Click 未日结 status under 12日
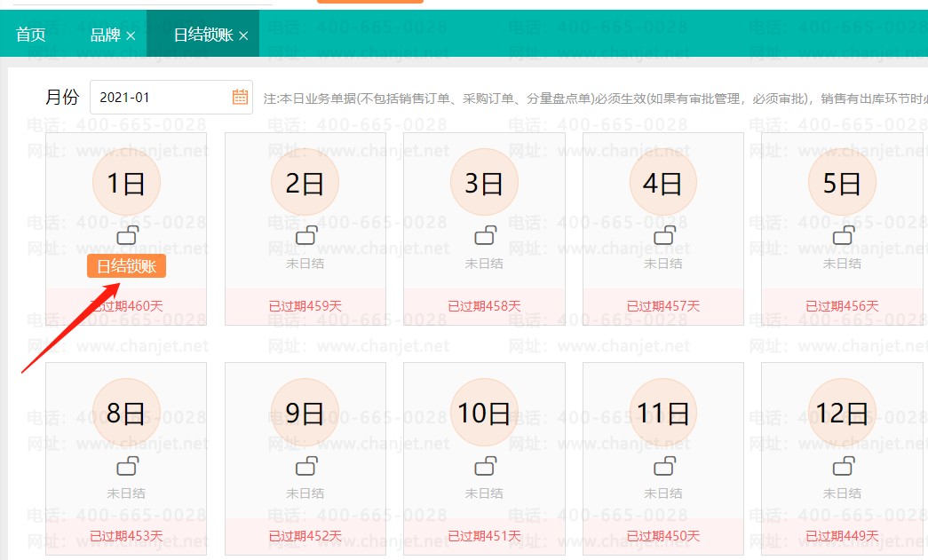 [x=842, y=493]
